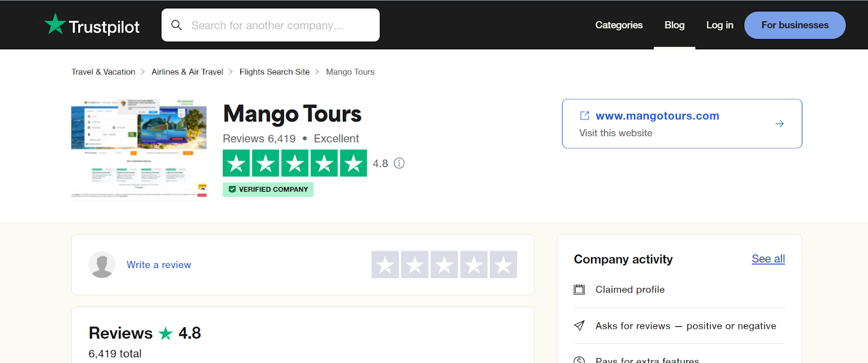Select one star rating
868x363 pixels.
tap(385, 265)
